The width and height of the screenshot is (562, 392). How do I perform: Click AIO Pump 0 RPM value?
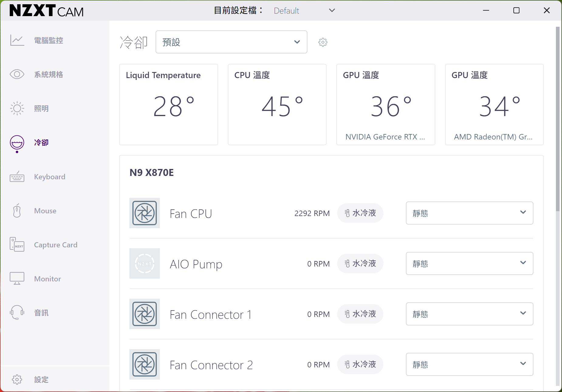click(318, 264)
